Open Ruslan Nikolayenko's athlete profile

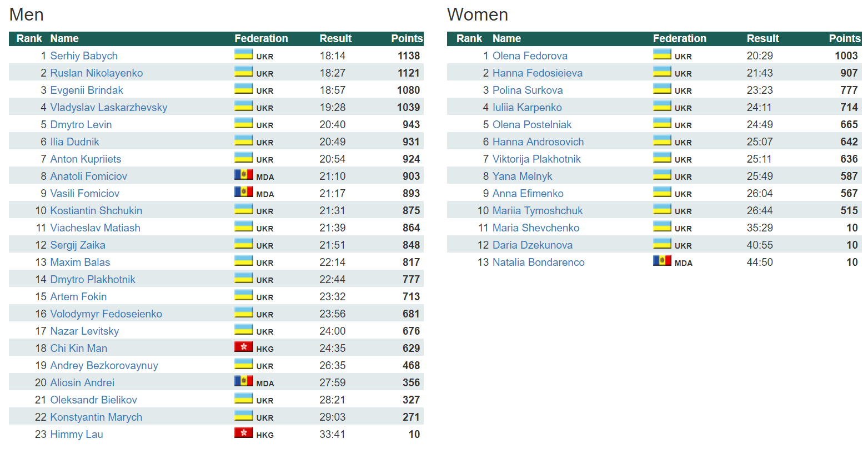[97, 73]
